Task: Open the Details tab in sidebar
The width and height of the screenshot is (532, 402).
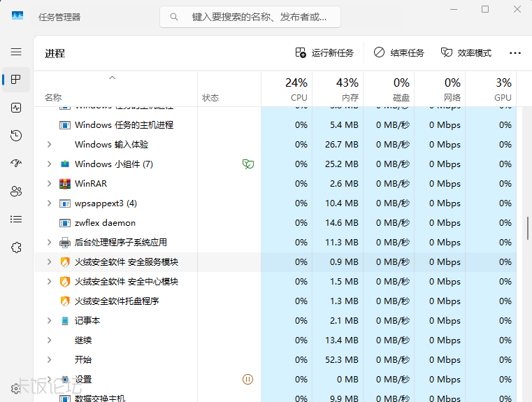Action: (16, 220)
